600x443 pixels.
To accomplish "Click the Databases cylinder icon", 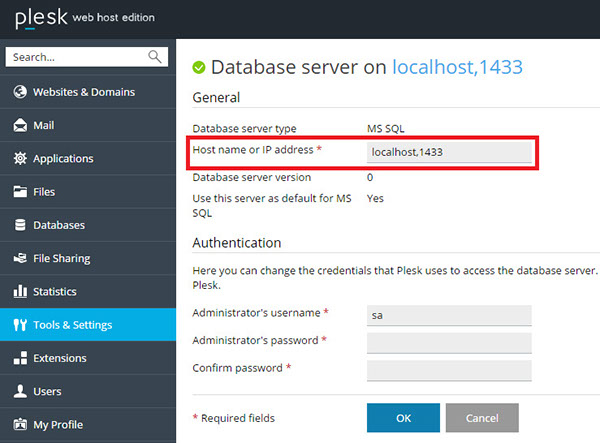I will click(19, 225).
